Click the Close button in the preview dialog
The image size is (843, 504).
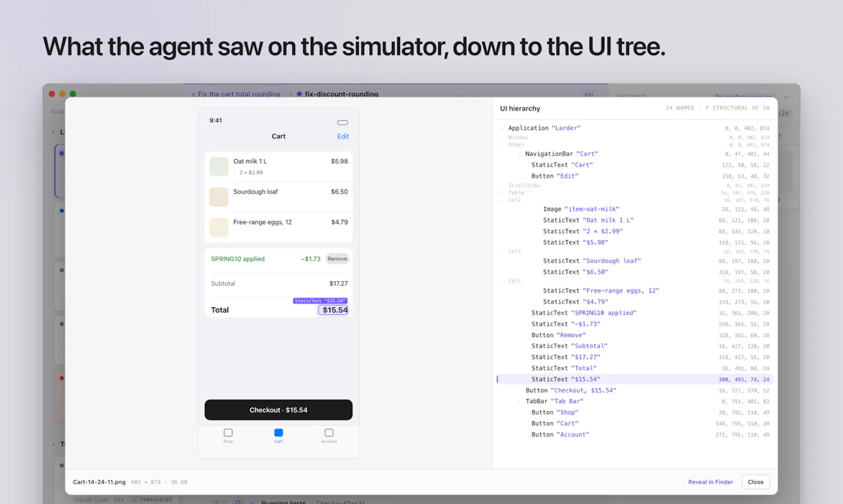coord(756,482)
